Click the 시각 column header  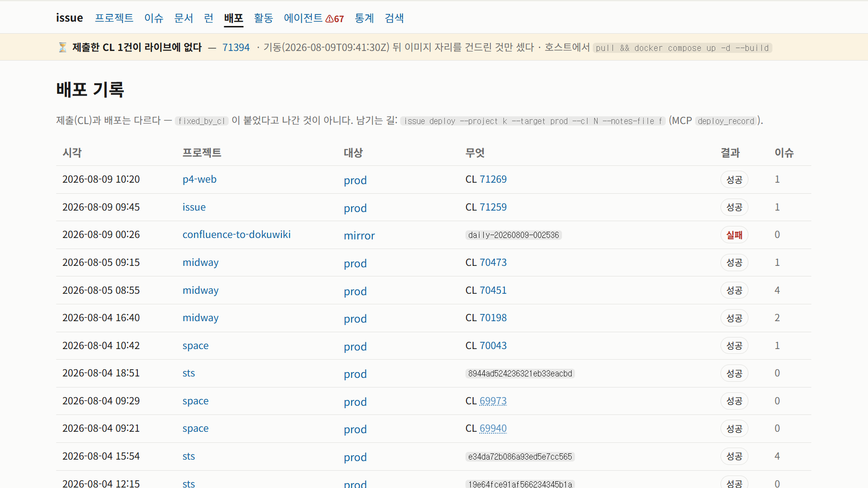click(72, 152)
